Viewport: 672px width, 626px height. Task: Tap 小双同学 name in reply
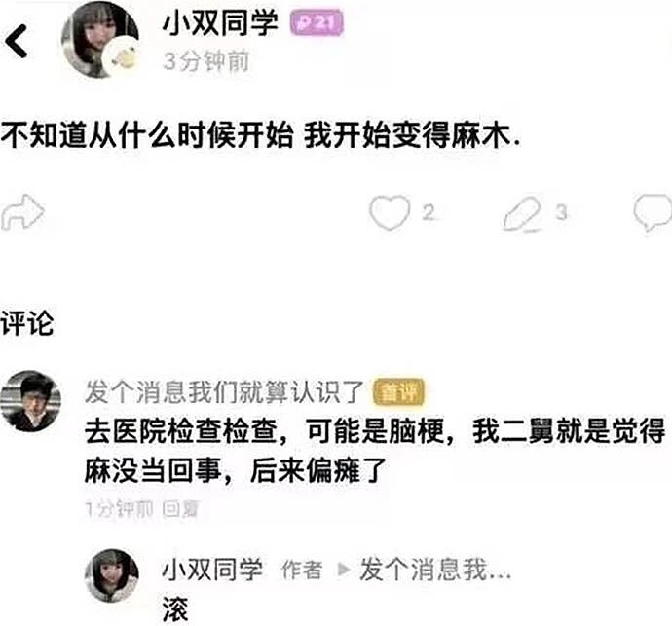(212, 570)
